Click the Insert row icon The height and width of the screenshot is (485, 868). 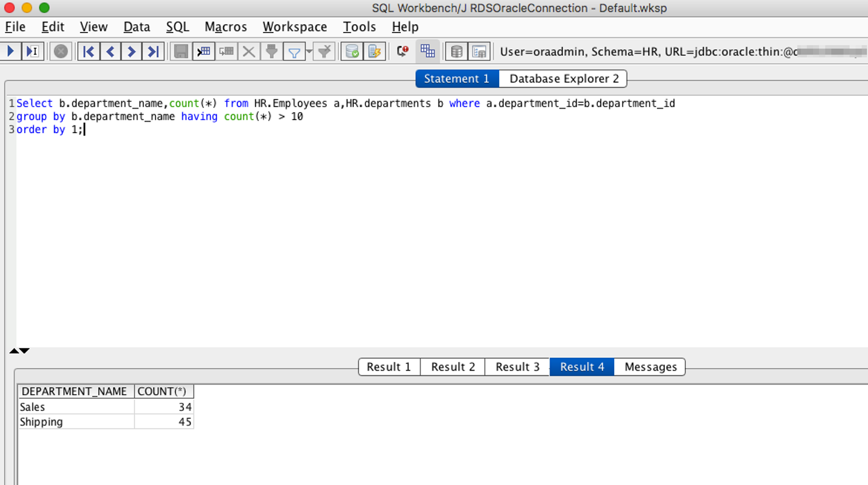[204, 51]
